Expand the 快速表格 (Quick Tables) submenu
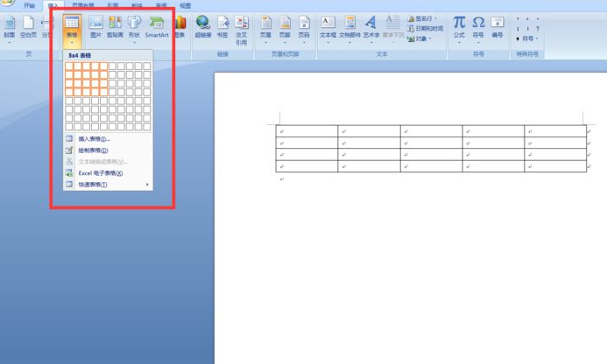The image size is (607, 364). pyautogui.click(x=107, y=185)
